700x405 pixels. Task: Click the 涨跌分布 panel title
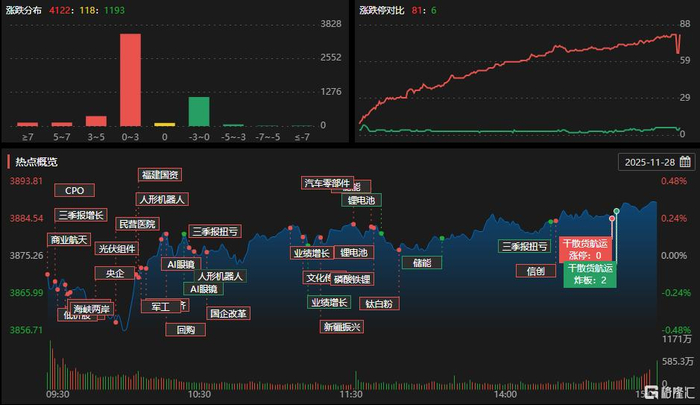coord(23,10)
